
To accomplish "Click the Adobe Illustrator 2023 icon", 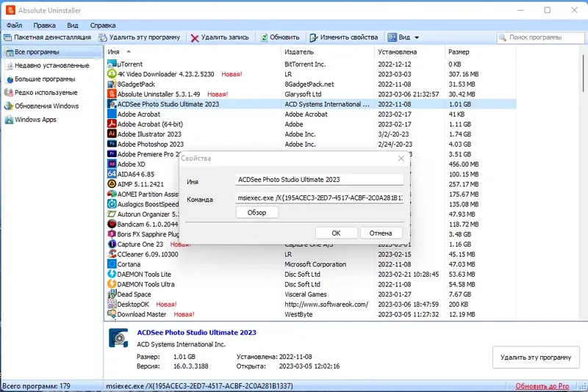I will click(112, 134).
